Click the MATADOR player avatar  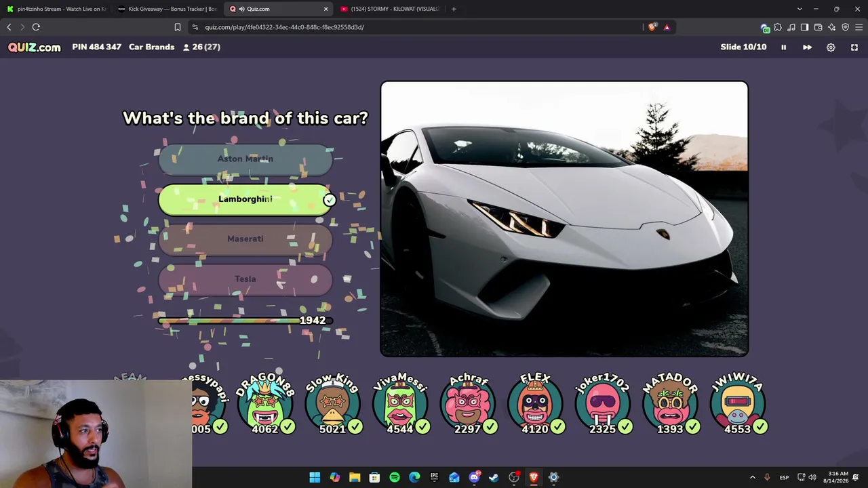pos(670,405)
